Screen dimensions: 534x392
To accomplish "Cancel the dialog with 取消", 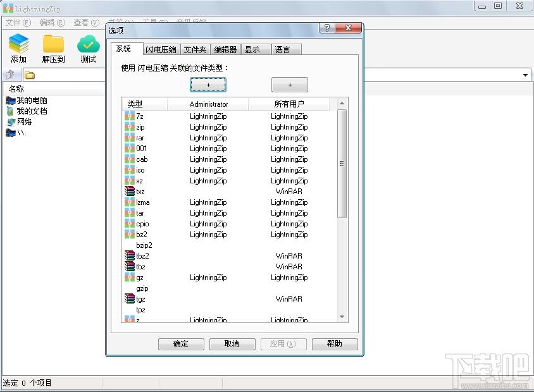I will [232, 344].
